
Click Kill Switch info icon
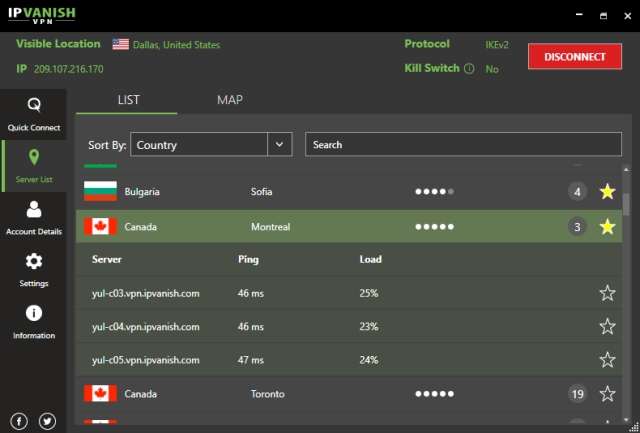469,69
